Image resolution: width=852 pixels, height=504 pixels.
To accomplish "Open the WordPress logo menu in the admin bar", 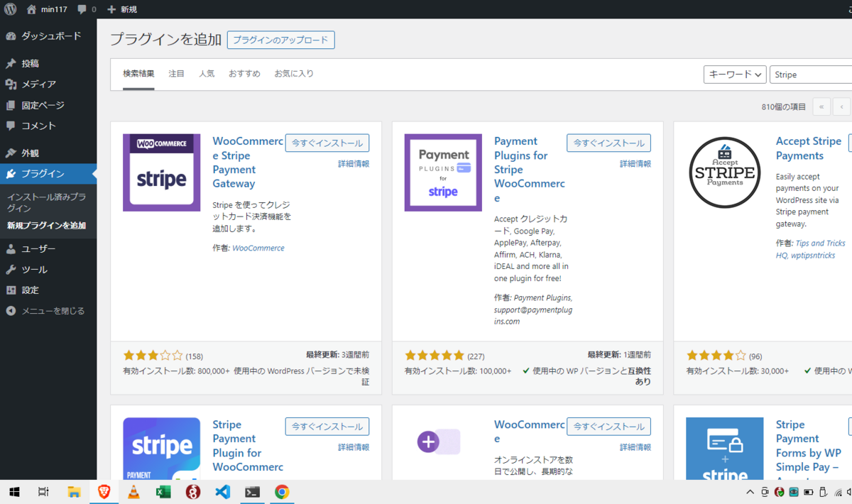I will tap(9, 10).
